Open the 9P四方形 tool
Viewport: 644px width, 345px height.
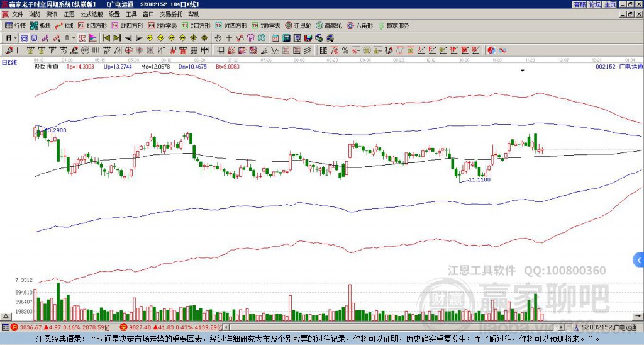(x=127, y=25)
